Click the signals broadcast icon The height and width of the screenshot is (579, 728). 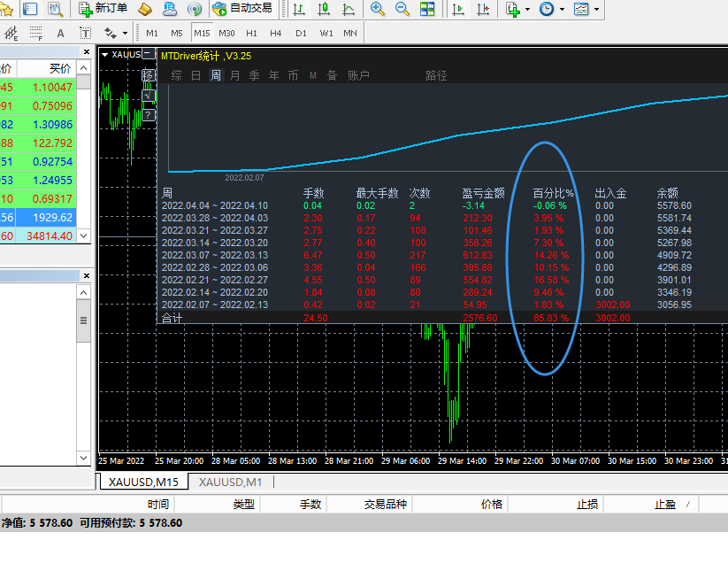[x=195, y=9]
